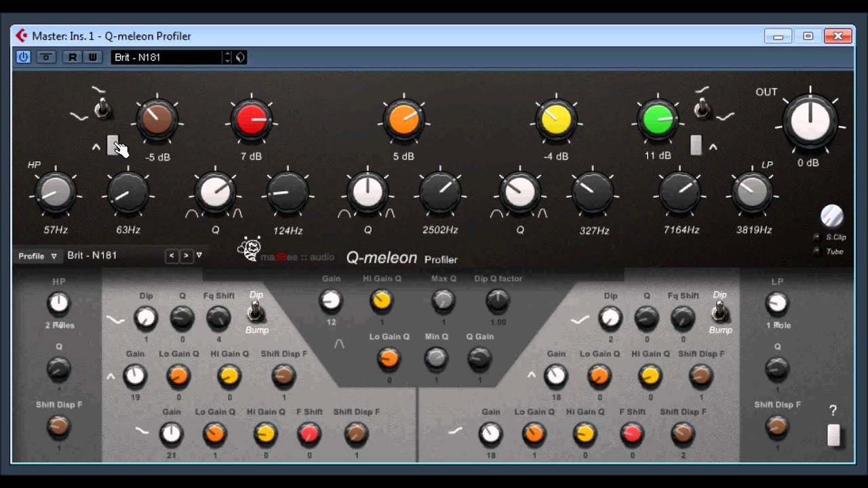Click the red 7 dB gain knob
This screenshot has height=488, width=868.
[x=251, y=121]
